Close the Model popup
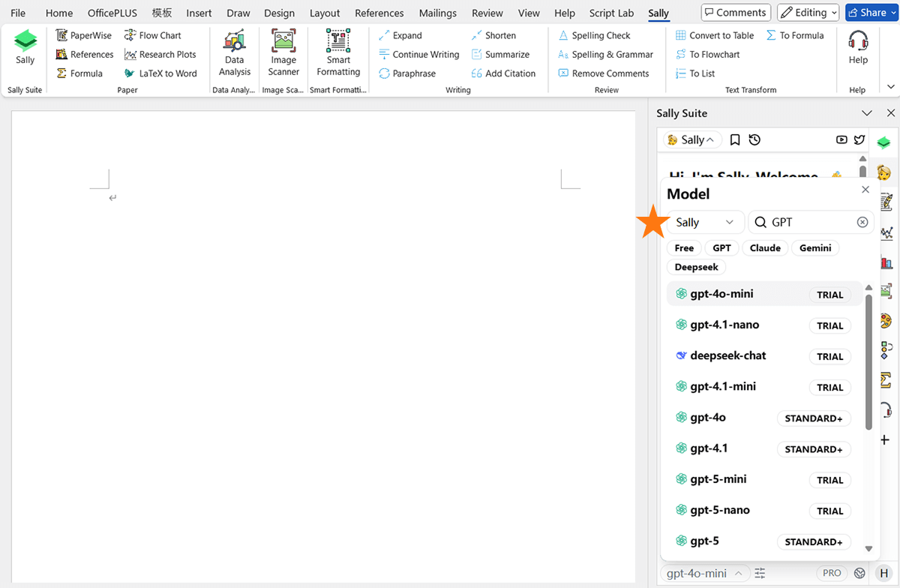This screenshot has width=900, height=588. pyautogui.click(x=865, y=190)
